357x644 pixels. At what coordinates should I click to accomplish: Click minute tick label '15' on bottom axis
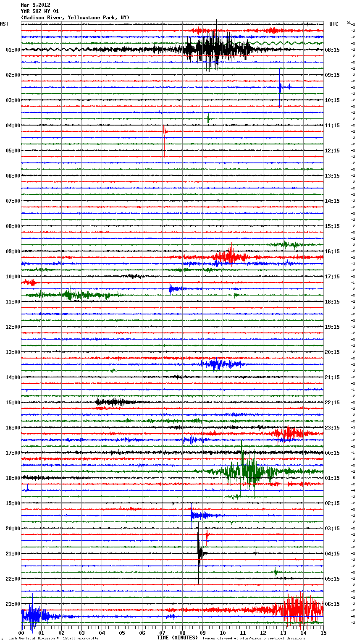tap(323, 633)
